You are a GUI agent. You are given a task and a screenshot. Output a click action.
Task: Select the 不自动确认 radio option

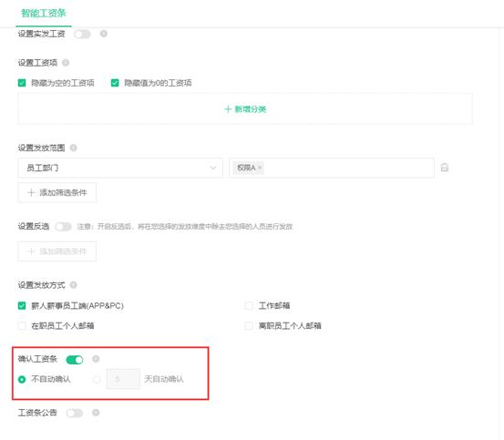[22, 380]
